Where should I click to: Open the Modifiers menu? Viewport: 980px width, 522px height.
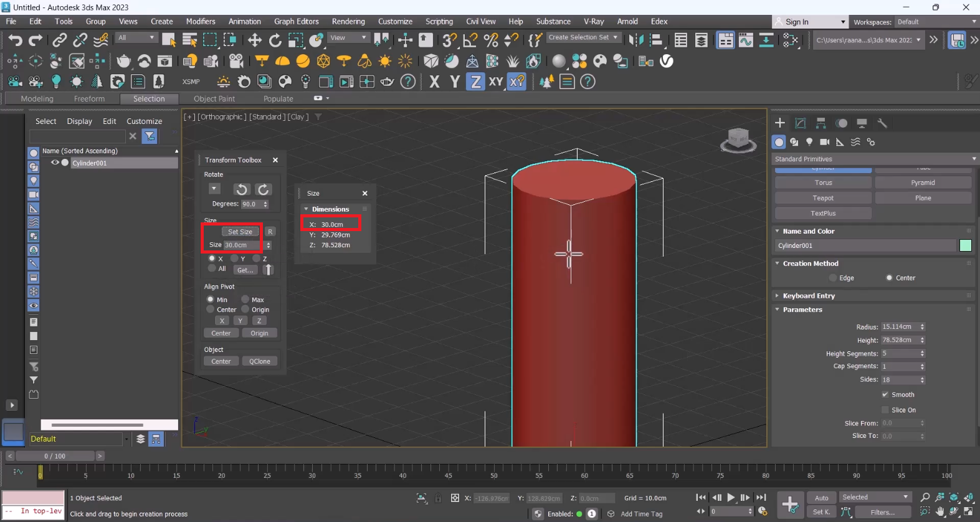tap(201, 21)
